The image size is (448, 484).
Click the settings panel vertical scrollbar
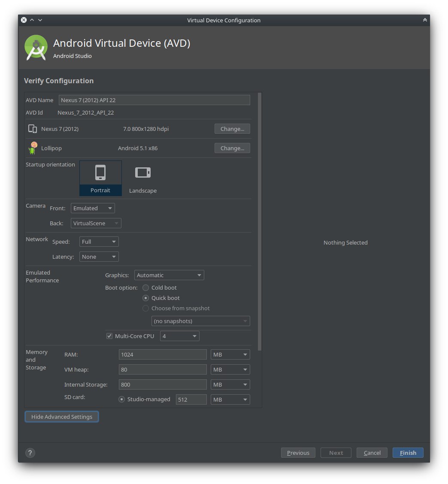[x=260, y=222]
